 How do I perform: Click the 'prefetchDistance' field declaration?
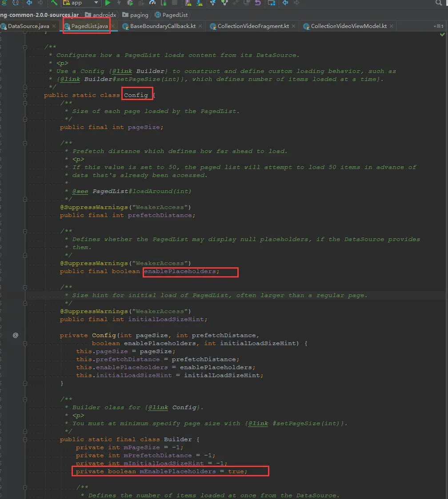[160, 215]
